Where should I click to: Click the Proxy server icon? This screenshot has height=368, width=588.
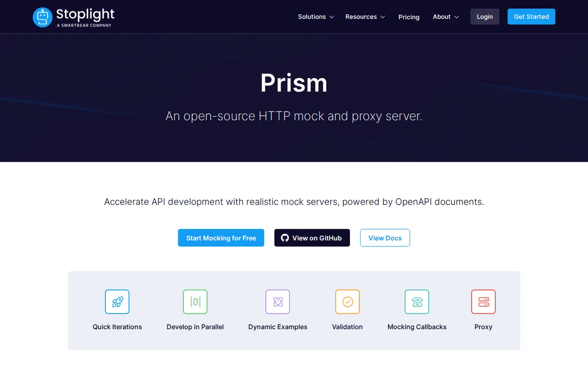point(483,302)
